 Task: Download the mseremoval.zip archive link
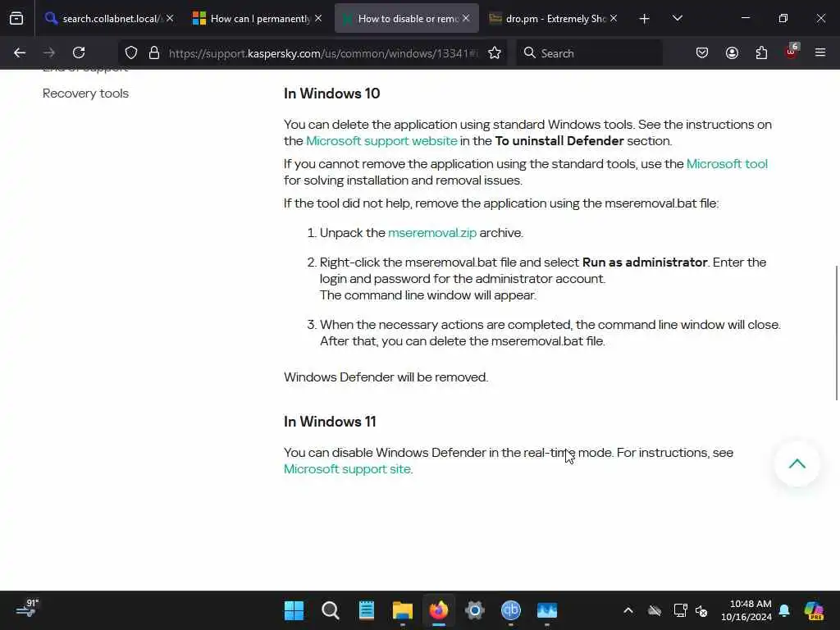432,233
